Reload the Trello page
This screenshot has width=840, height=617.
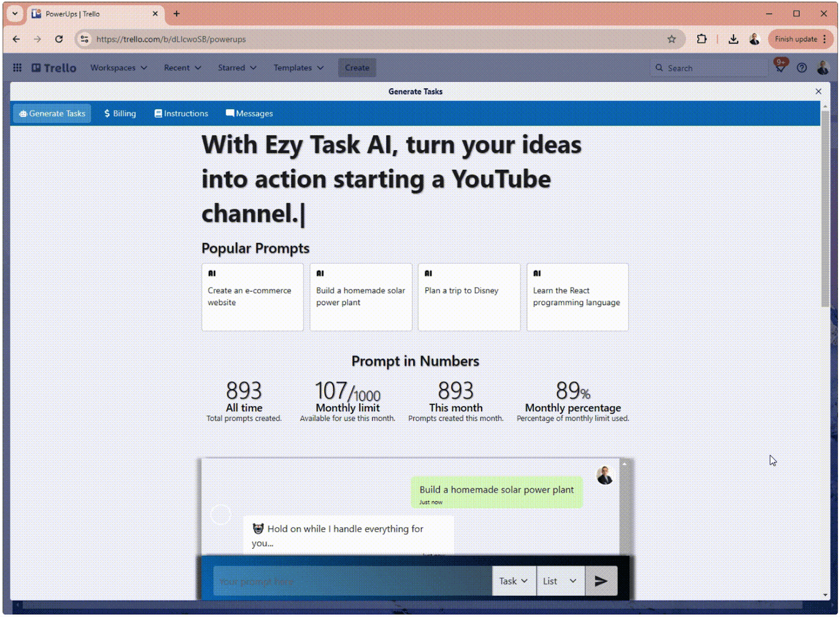coord(59,39)
